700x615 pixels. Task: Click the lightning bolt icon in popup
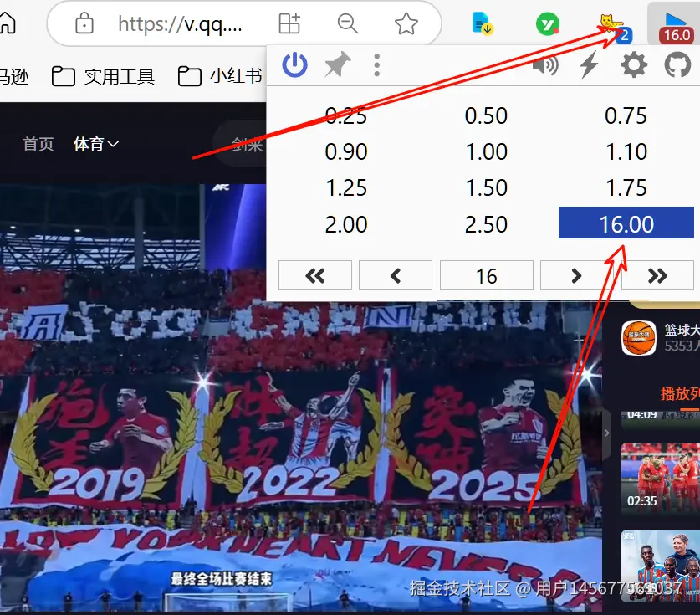tap(589, 65)
